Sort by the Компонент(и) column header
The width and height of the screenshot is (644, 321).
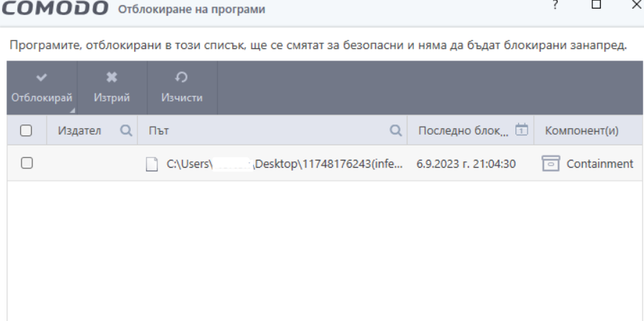[x=581, y=130]
